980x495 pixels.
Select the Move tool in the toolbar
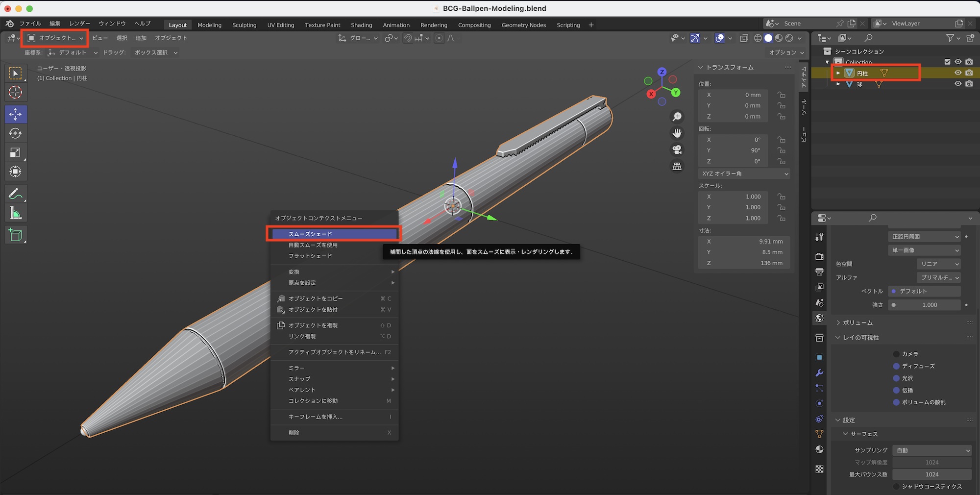point(15,114)
